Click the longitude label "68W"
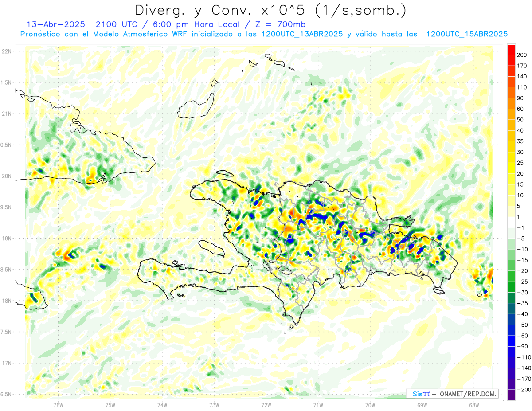The image size is (532, 411). [474, 405]
